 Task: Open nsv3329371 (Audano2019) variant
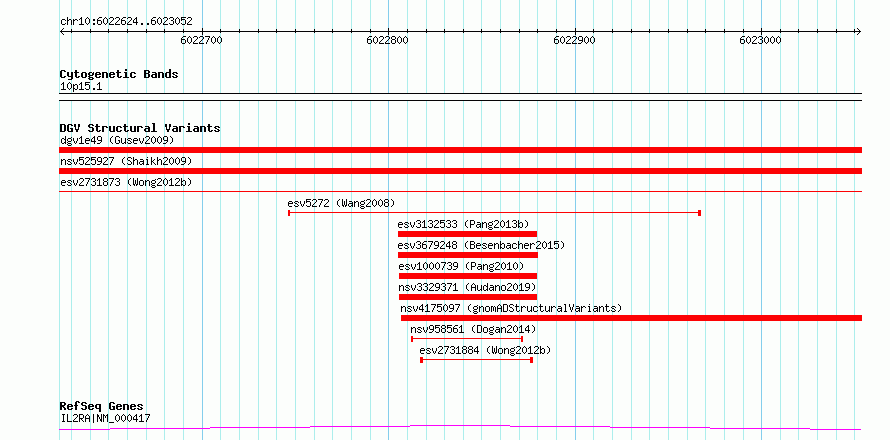(467, 287)
